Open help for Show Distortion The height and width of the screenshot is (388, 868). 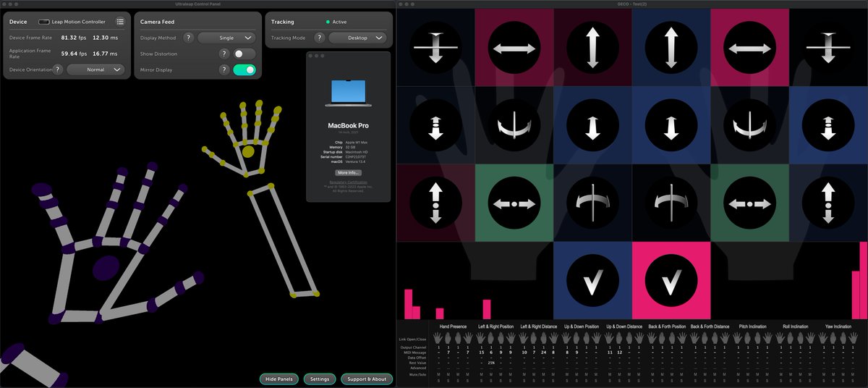[x=224, y=54]
